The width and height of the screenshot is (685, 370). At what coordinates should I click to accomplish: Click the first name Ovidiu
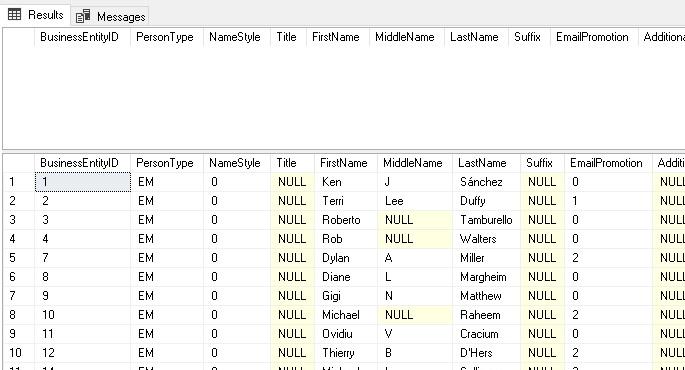337,334
